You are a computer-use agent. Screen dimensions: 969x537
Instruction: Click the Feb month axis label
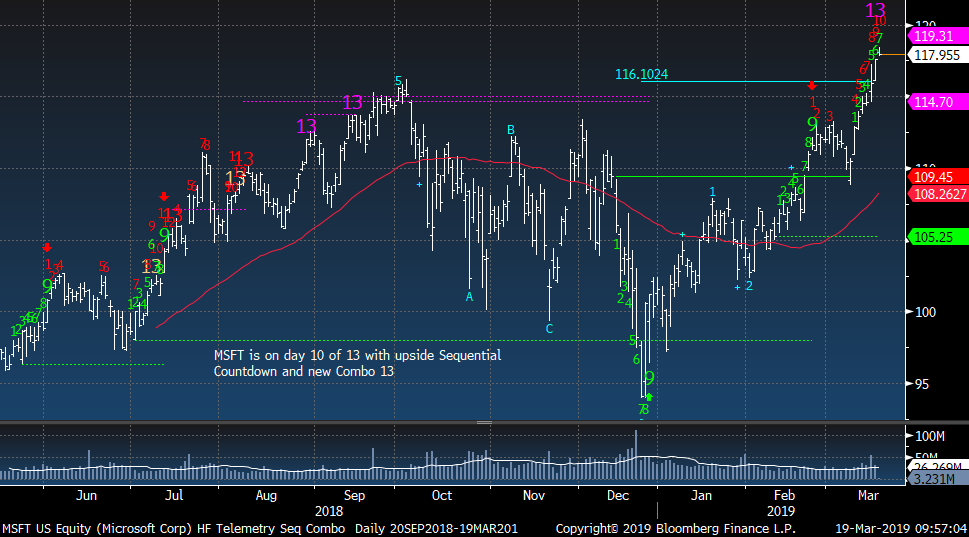(x=784, y=496)
